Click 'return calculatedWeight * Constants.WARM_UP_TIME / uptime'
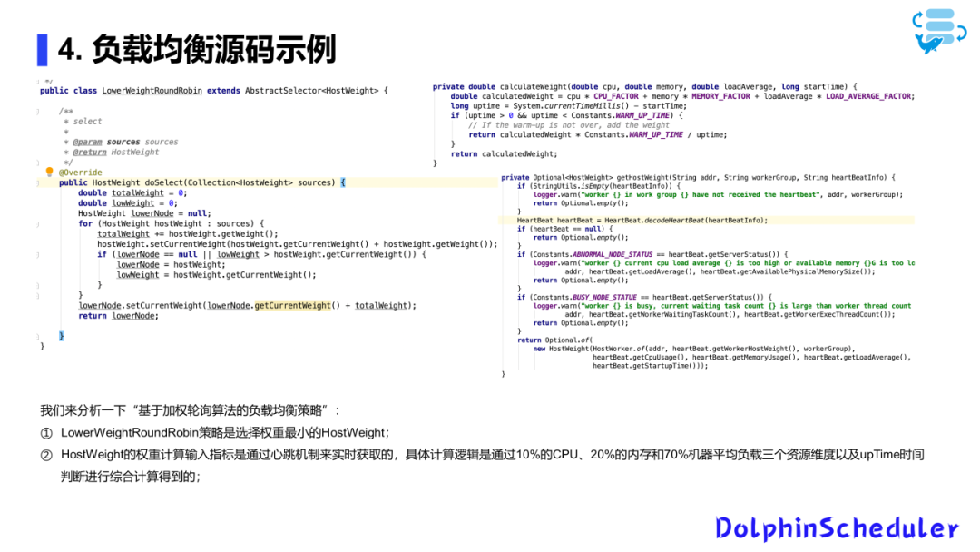980x552 pixels. pos(597,134)
